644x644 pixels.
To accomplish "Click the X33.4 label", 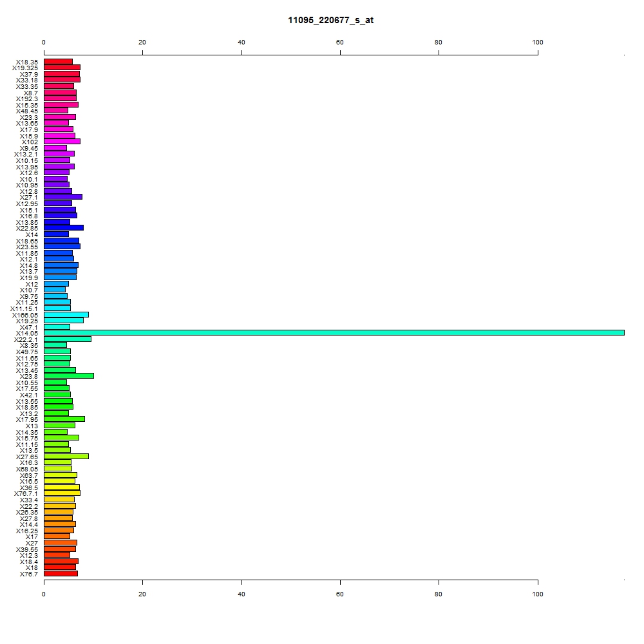I will (29, 500).
